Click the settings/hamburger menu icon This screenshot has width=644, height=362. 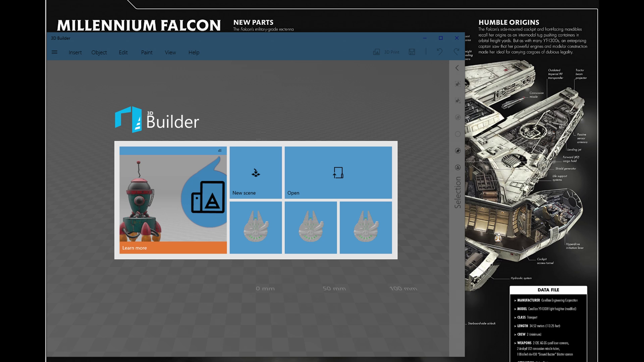point(54,52)
